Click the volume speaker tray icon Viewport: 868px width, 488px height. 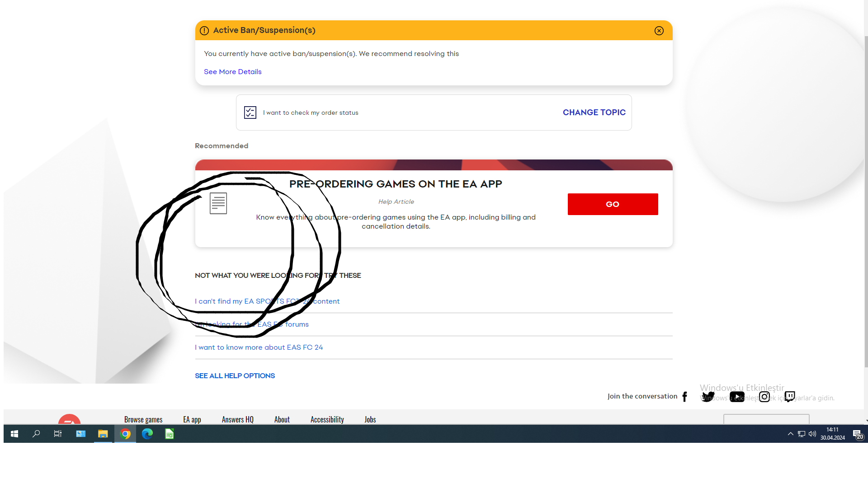point(812,434)
